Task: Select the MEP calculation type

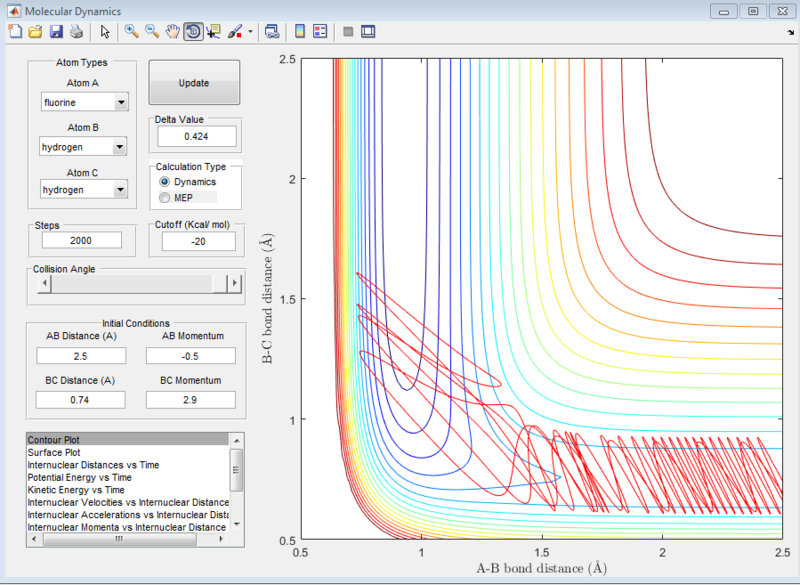Action: pyautogui.click(x=165, y=198)
